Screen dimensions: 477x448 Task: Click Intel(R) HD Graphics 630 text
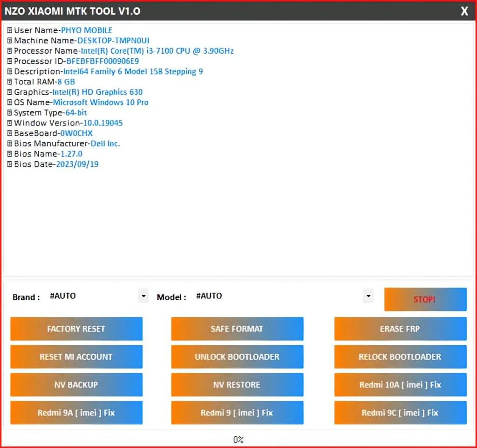coord(97,92)
